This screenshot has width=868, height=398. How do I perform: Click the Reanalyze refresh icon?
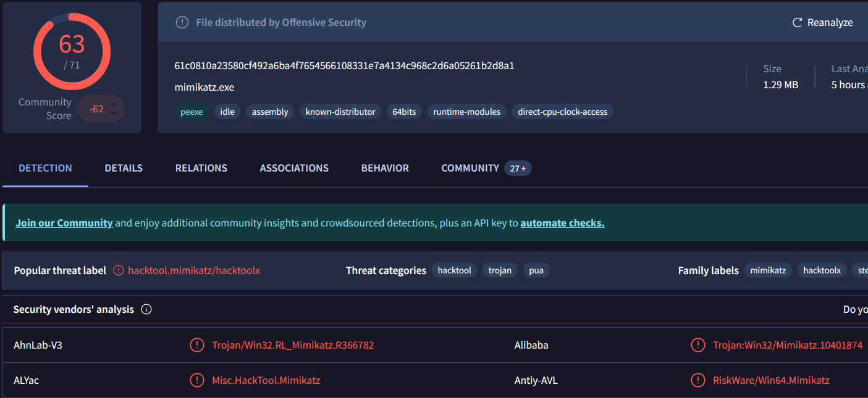(x=797, y=22)
